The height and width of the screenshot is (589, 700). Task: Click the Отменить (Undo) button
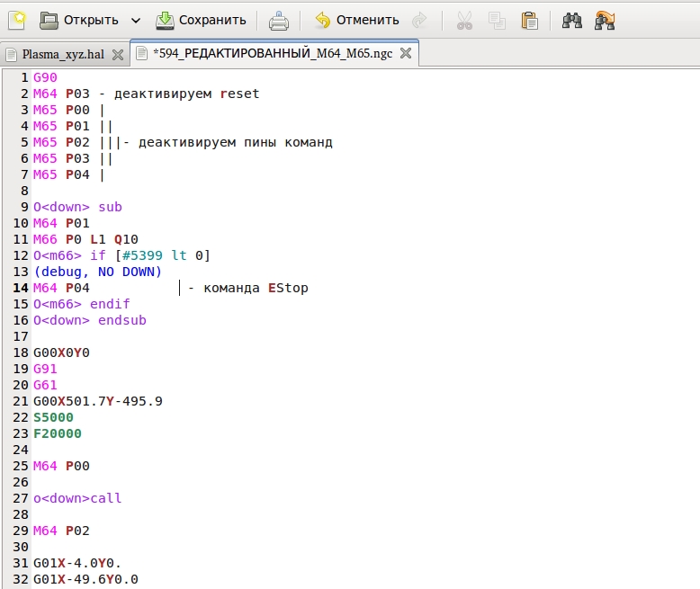[x=356, y=21]
